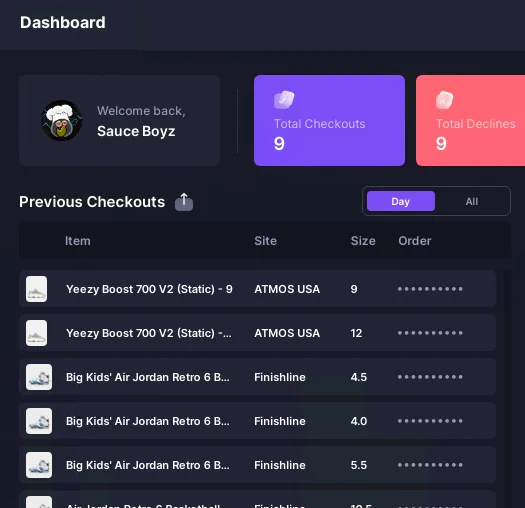The height and width of the screenshot is (508, 525).
Task: Reveal hidden order number for size 5.5 Jordan
Action: (x=430, y=465)
